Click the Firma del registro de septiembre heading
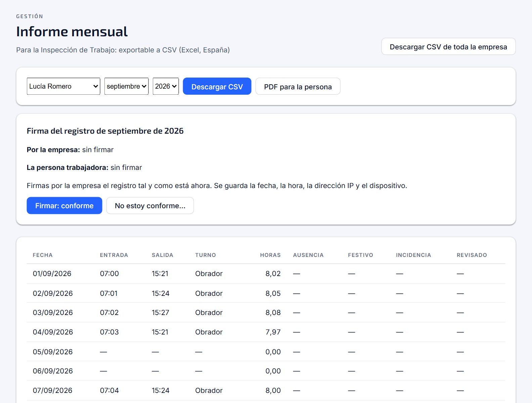 (105, 131)
